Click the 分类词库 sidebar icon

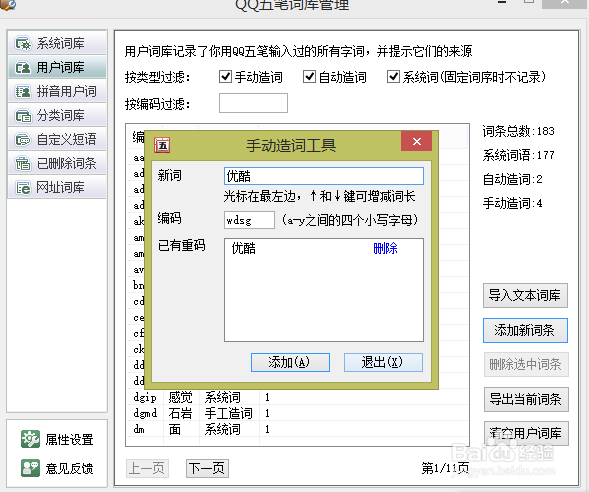click(x=23, y=116)
